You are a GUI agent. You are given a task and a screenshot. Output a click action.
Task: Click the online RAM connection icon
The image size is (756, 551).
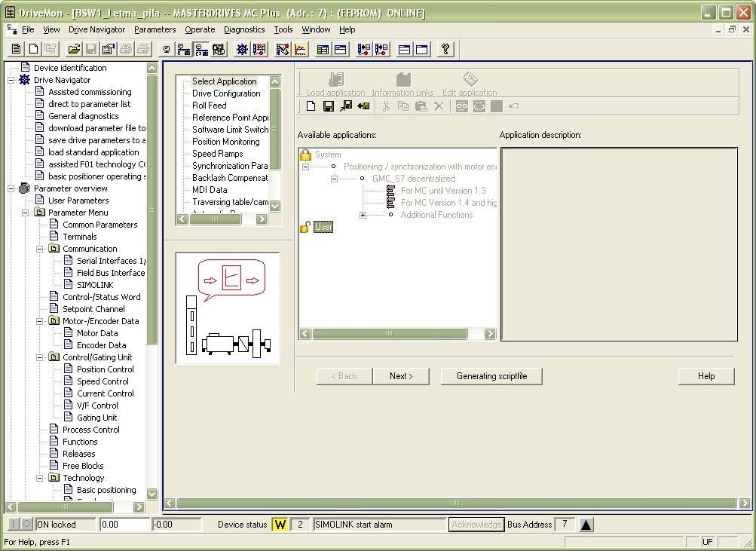(184, 49)
